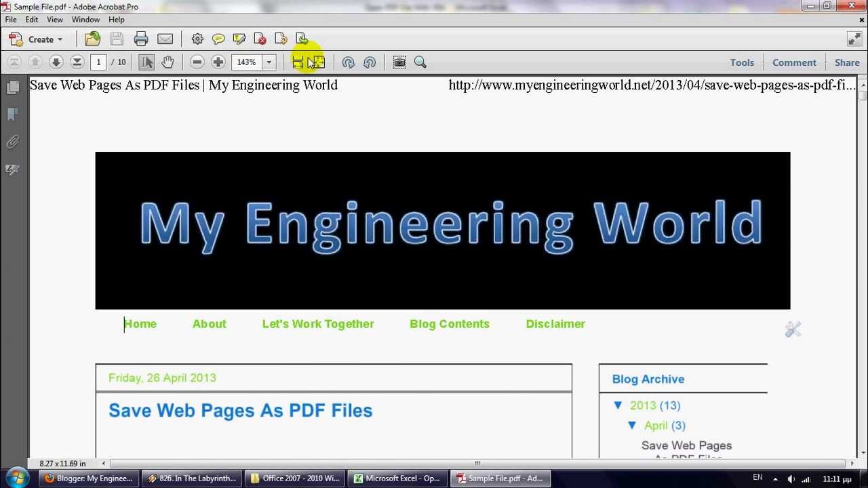Take a snapshot with camera tool
Viewport: 868px width, 488px height.
coord(399,62)
